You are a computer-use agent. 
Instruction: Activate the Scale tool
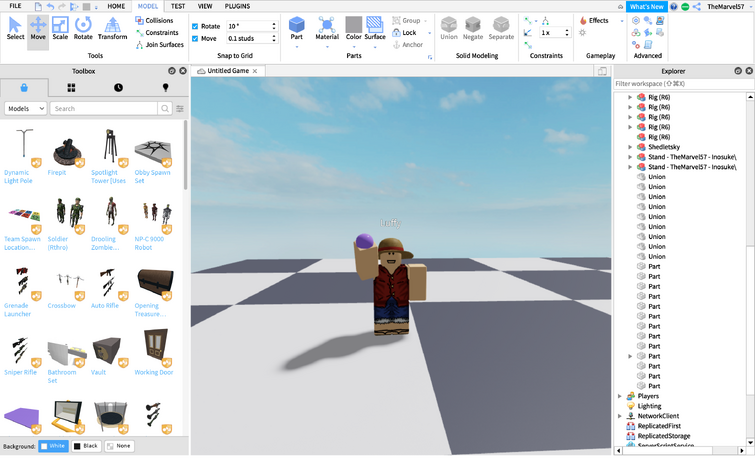60,28
